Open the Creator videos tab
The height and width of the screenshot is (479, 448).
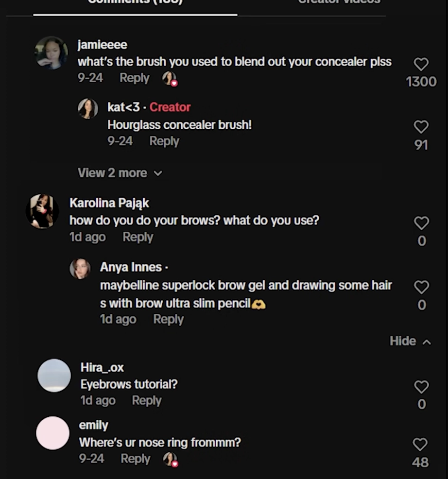tap(339, 2)
